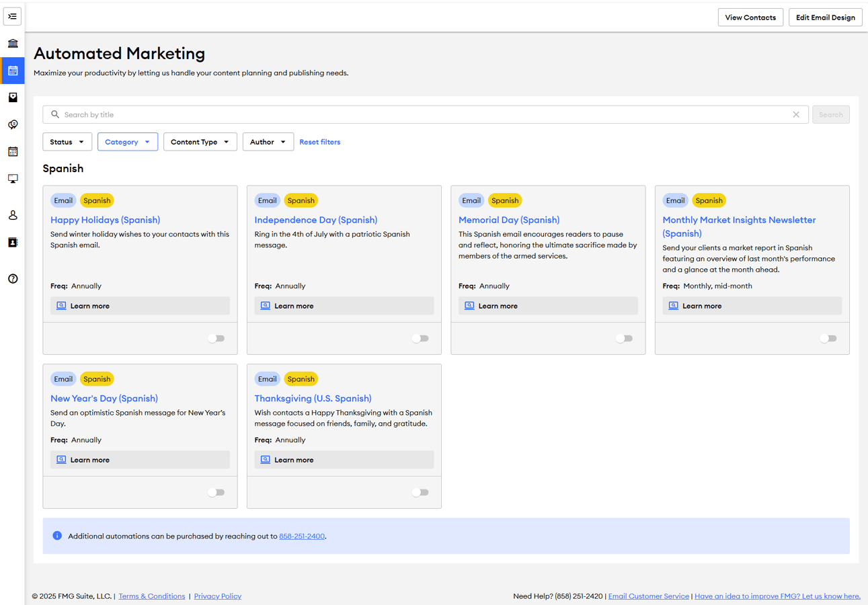The image size is (868, 605).
Task: Enable the Independence Day (Spanish) automation
Action: point(420,338)
